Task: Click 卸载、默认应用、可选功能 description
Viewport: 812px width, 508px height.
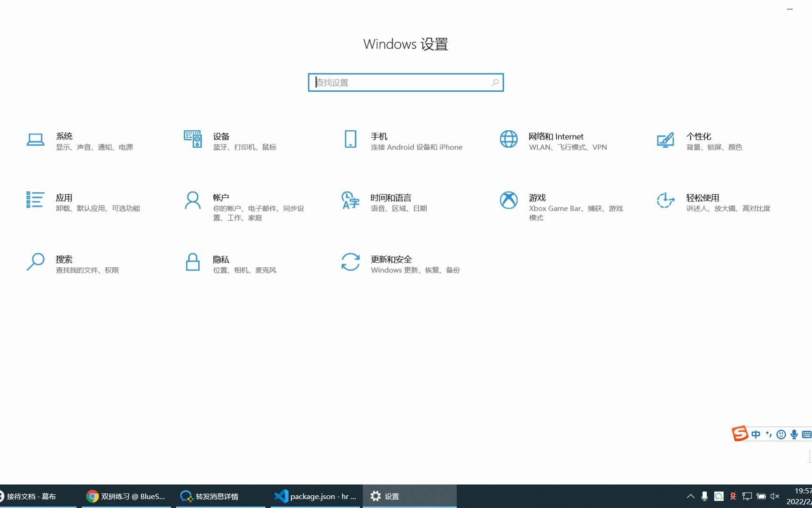Action: (x=98, y=208)
